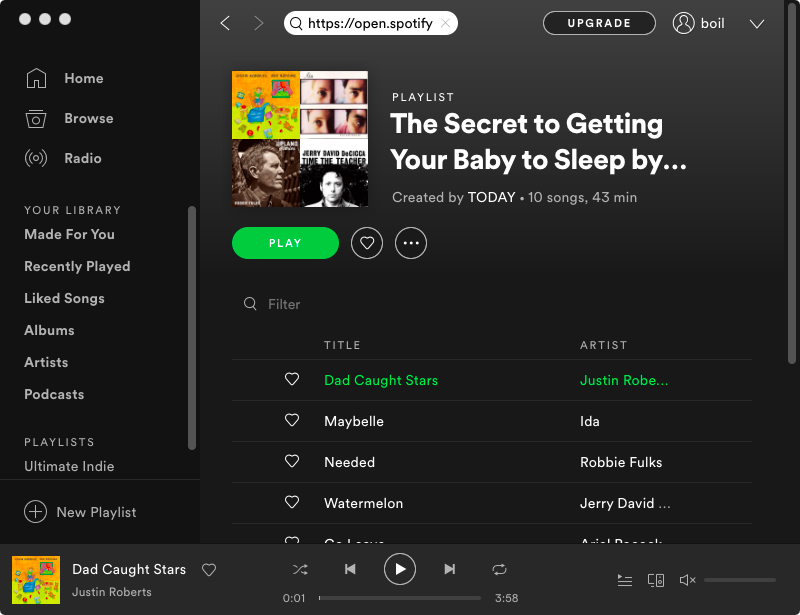Toggle shuffle playback

point(300,569)
